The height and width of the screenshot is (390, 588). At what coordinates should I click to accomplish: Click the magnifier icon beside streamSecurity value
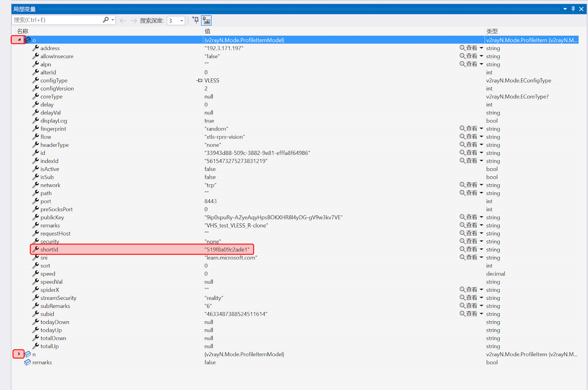(462, 298)
